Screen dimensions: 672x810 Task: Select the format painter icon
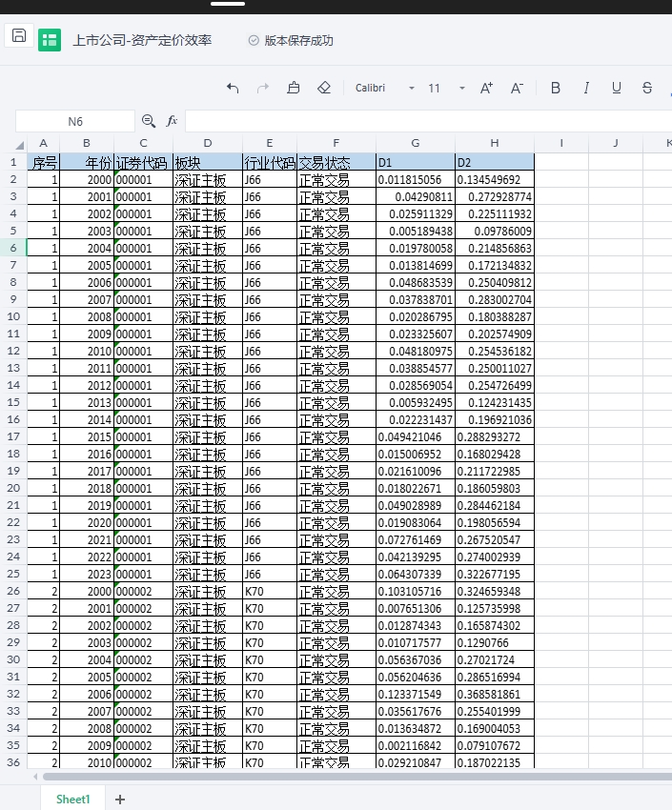click(x=294, y=88)
